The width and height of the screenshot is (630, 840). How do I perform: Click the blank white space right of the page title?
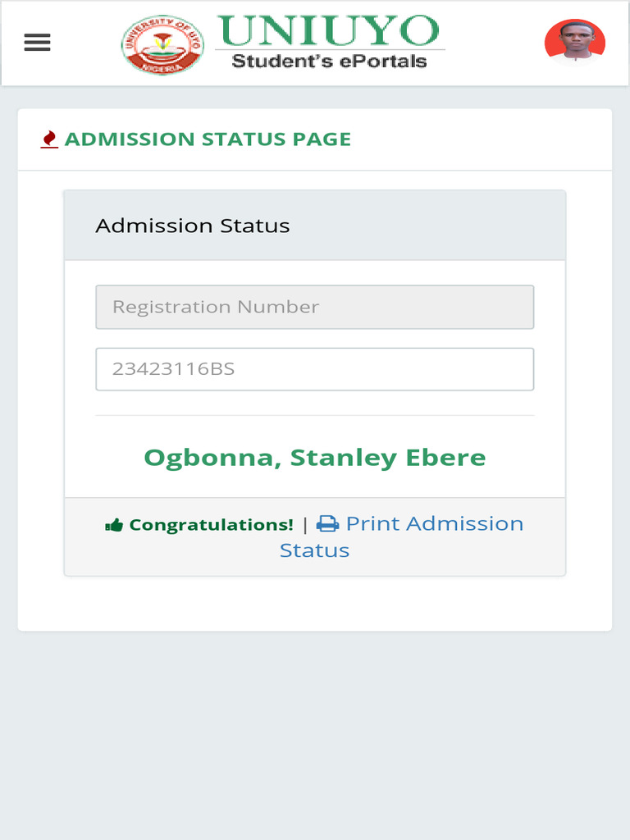[x=484, y=139]
